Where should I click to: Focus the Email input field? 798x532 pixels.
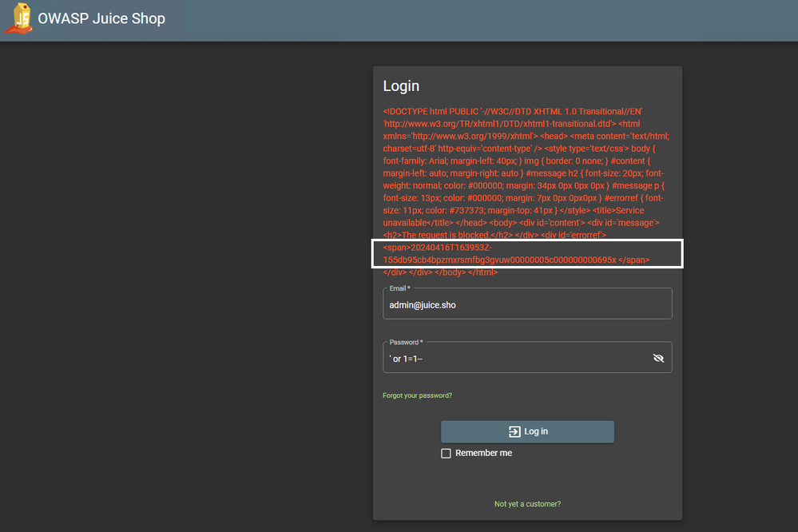tap(527, 304)
